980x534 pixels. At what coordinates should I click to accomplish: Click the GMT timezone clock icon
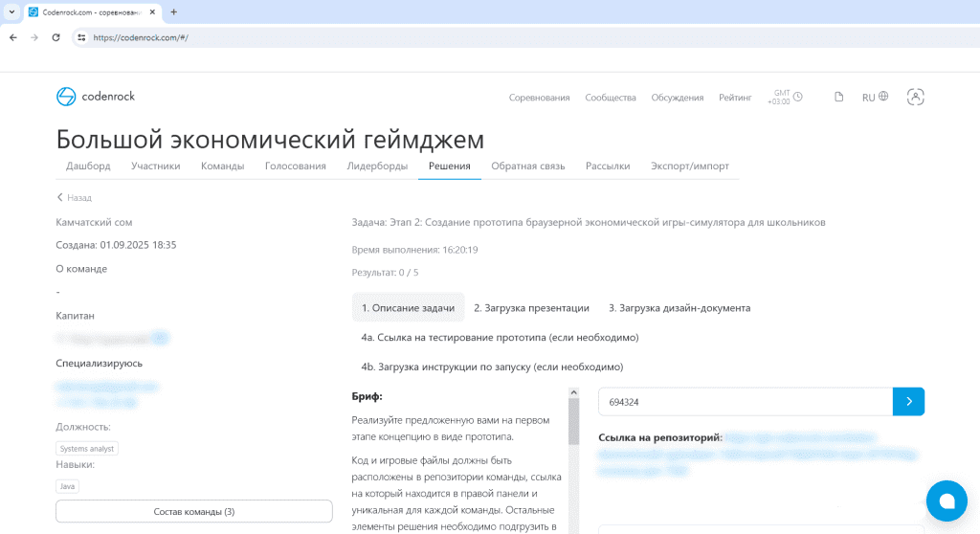[x=797, y=97]
